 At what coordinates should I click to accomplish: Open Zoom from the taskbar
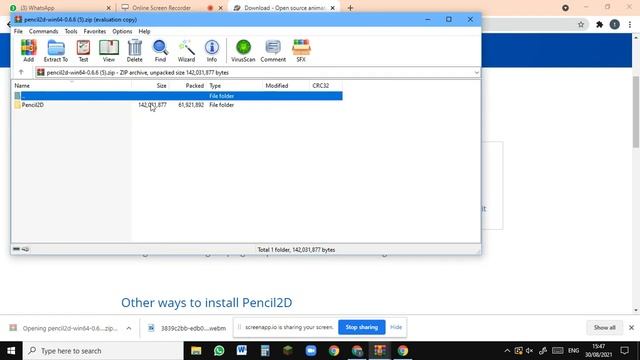coord(311,351)
